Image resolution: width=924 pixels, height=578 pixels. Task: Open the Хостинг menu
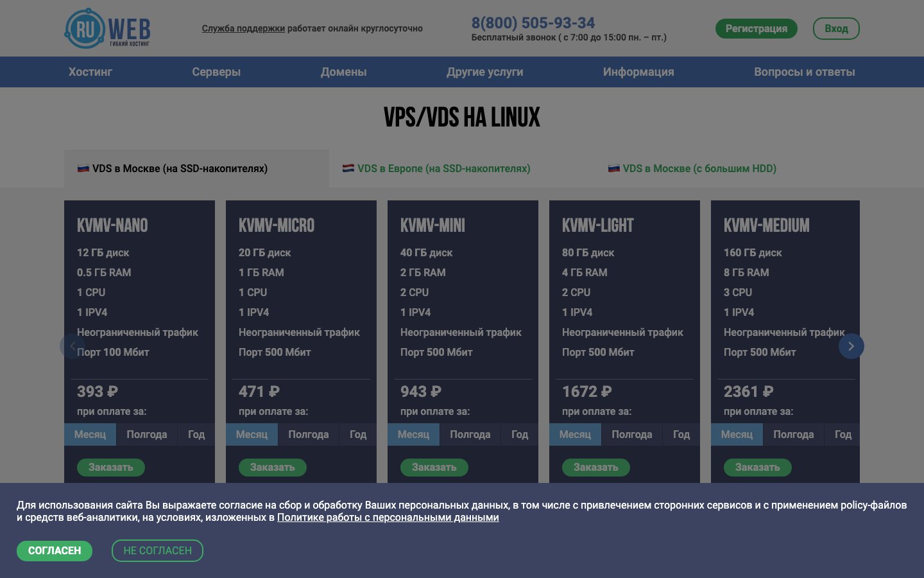(90, 72)
